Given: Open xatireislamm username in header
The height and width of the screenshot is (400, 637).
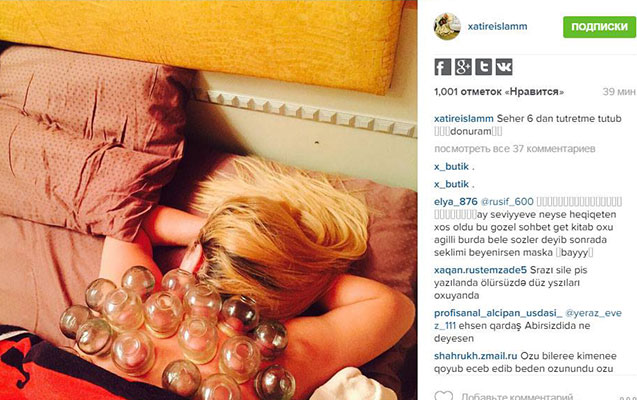Looking at the screenshot, I should pos(497,26).
